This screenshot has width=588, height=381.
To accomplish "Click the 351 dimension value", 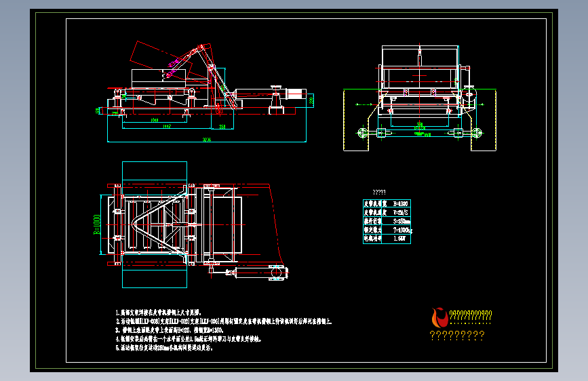I will coord(222,127).
